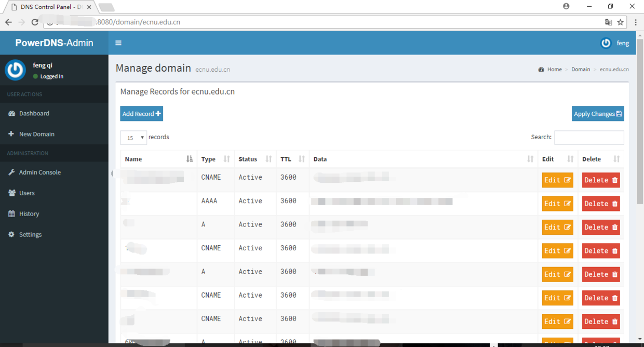Click the feng qi avatar image
Image resolution: width=644 pixels, height=347 pixels.
(16, 70)
